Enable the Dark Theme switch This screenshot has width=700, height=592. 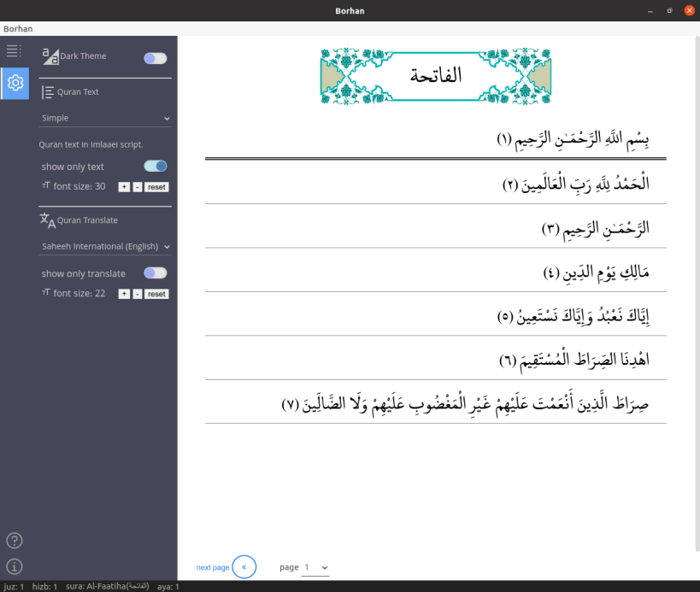click(156, 58)
